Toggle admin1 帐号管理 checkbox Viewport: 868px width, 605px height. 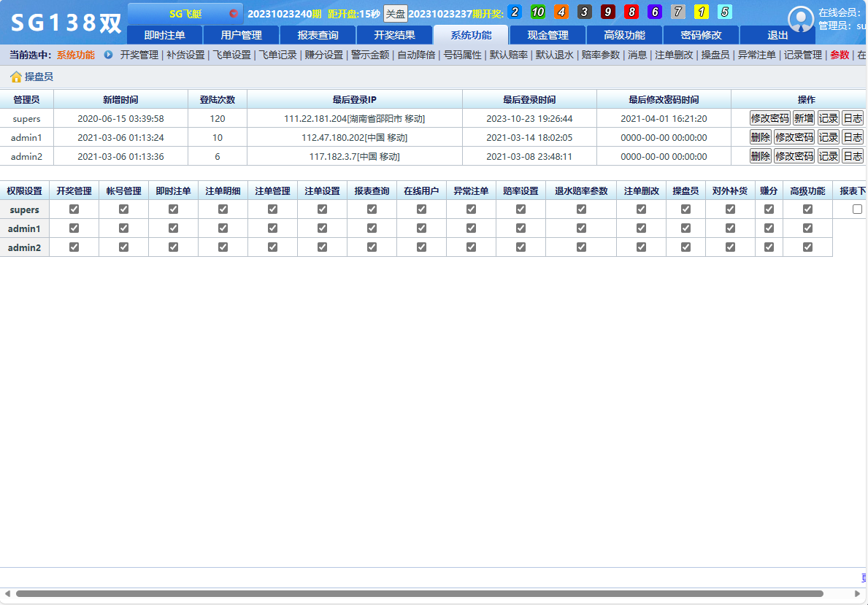click(x=123, y=228)
